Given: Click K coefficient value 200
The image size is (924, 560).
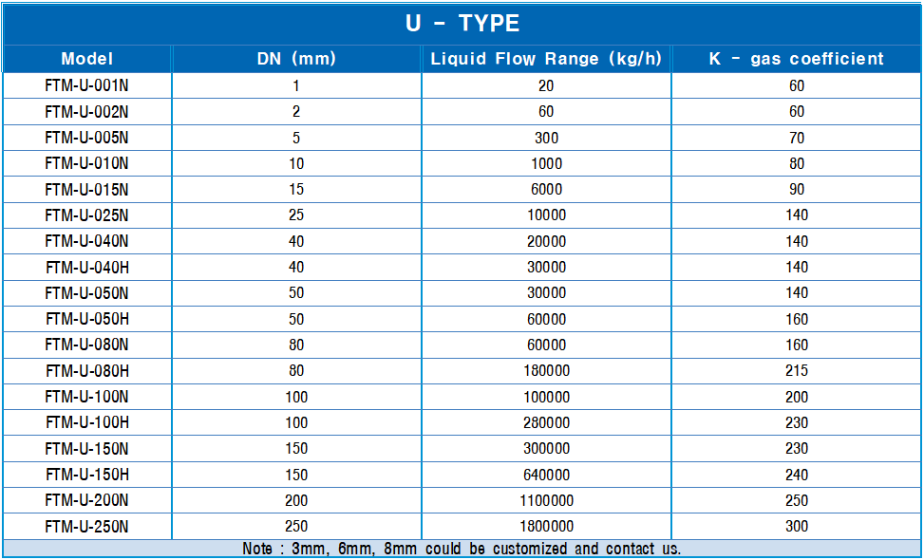Looking at the screenshot, I should [797, 397].
